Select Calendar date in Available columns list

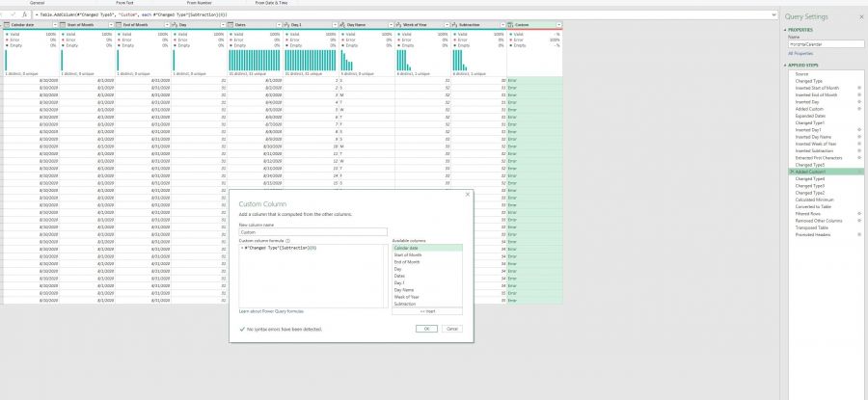[x=427, y=248]
